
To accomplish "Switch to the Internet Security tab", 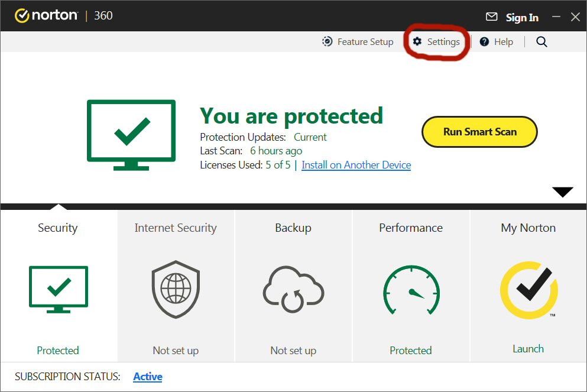I will (x=176, y=286).
